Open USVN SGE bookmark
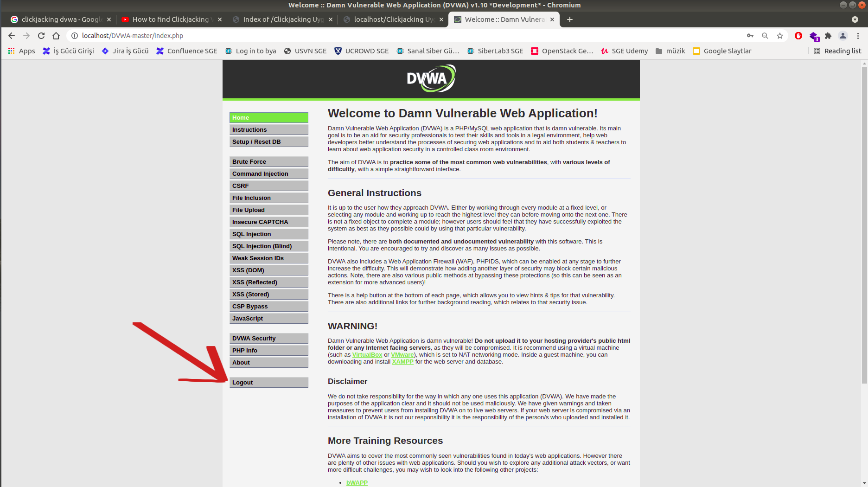868x487 pixels. pos(305,51)
